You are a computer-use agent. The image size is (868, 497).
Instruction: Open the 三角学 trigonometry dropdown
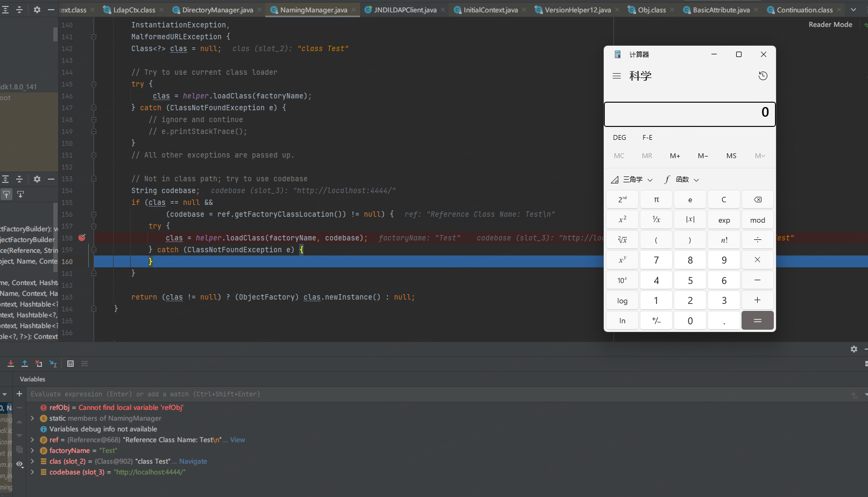click(632, 180)
